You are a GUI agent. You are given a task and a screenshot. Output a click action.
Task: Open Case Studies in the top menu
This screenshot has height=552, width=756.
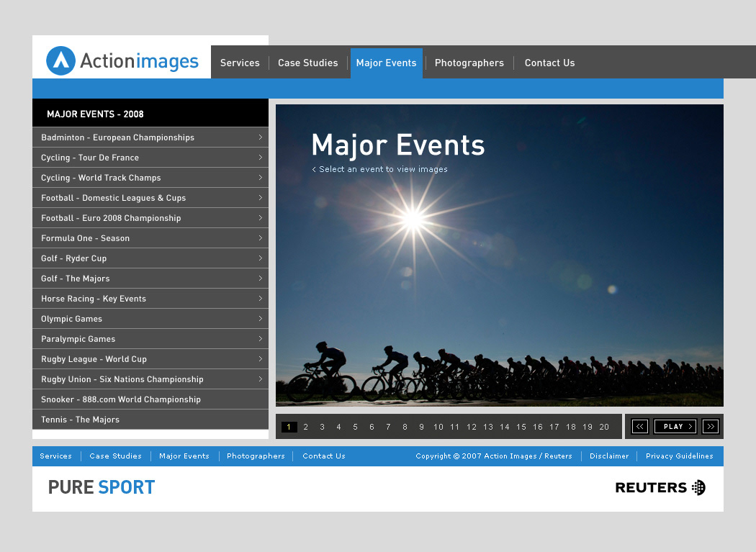[307, 63]
